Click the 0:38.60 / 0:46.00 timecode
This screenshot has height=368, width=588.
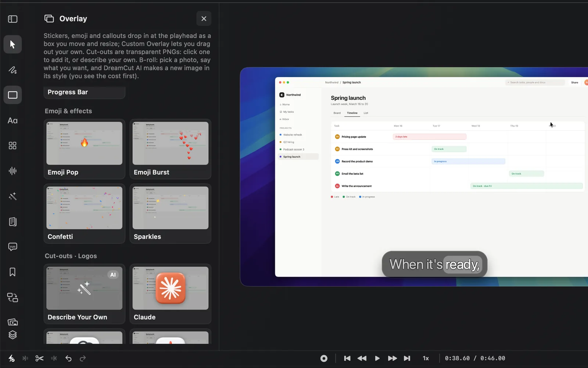475,358
